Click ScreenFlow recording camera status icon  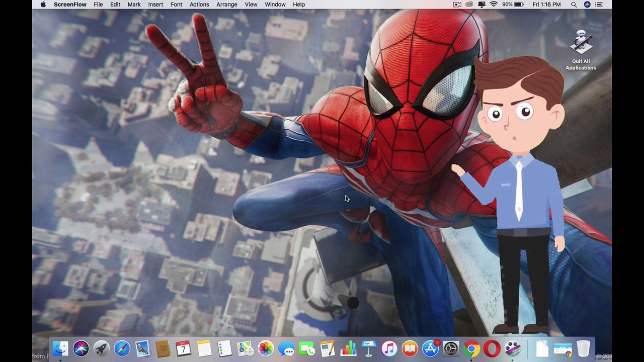(457, 5)
